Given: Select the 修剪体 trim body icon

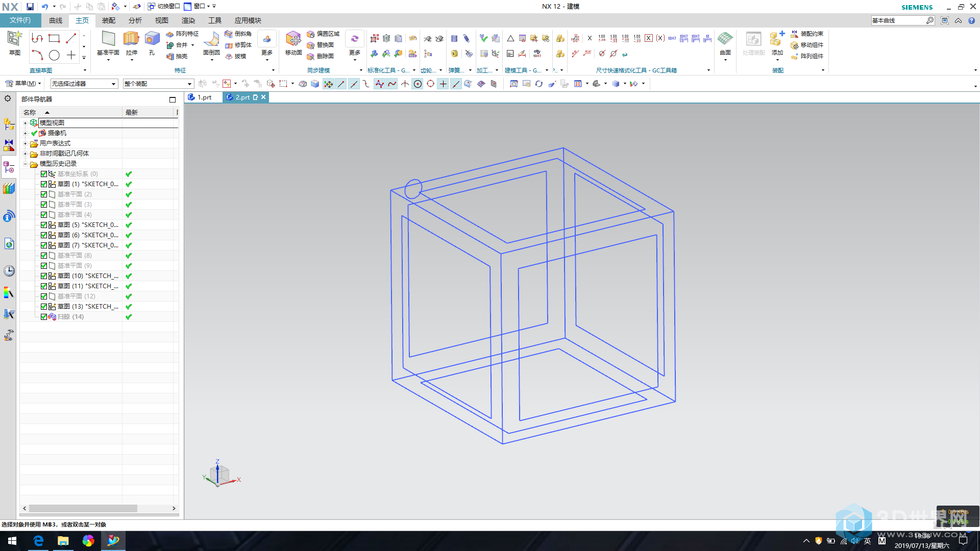Looking at the screenshot, I should click(229, 45).
